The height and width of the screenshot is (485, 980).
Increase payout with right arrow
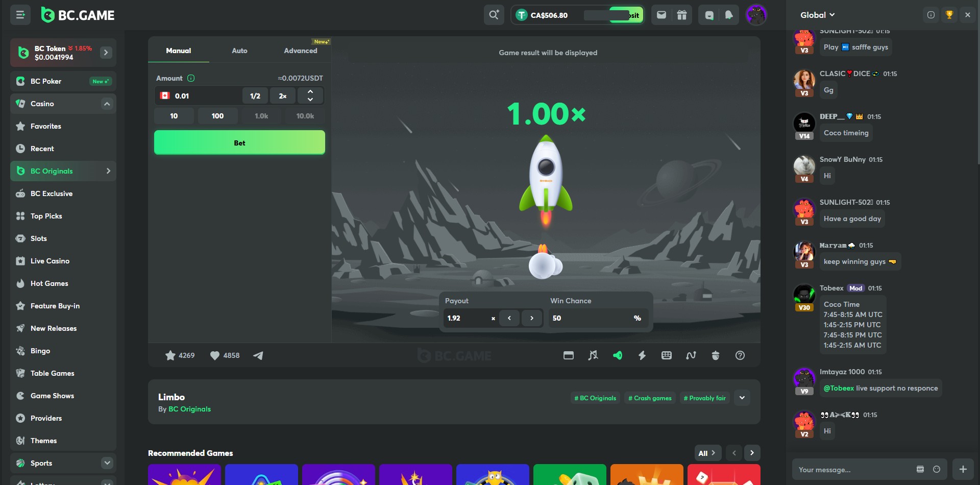(x=532, y=318)
